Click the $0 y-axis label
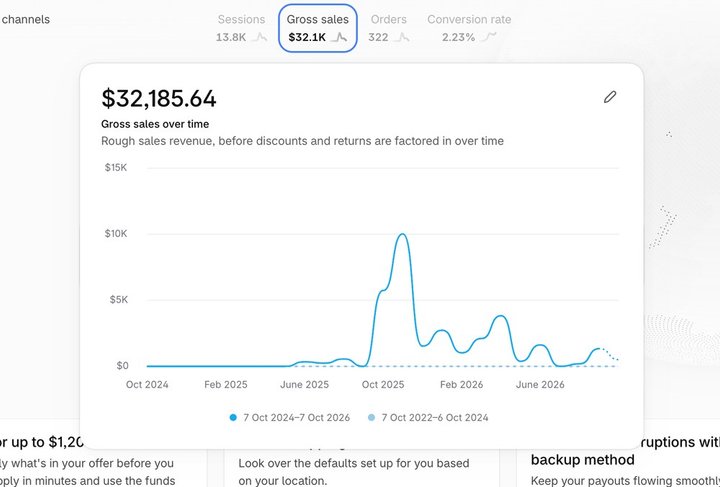The width and height of the screenshot is (720, 487). [122, 366]
